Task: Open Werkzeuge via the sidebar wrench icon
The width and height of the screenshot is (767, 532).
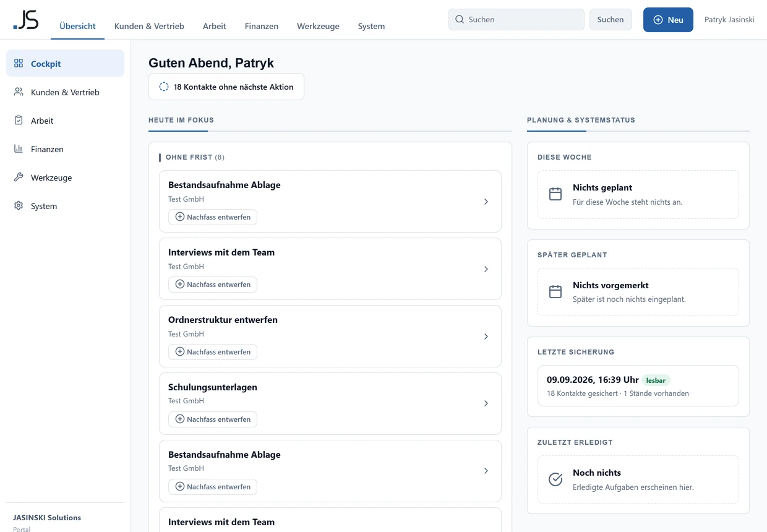Action: coord(19,177)
